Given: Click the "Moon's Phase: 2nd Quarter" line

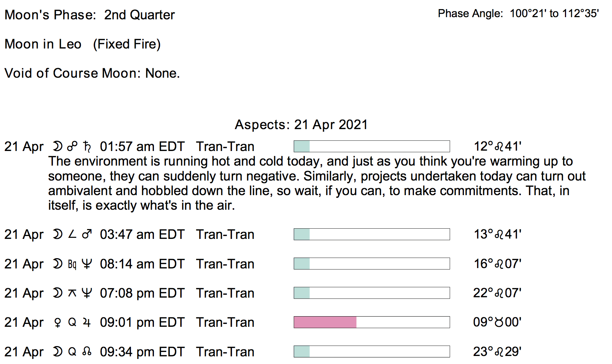Looking at the screenshot, I should [90, 15].
